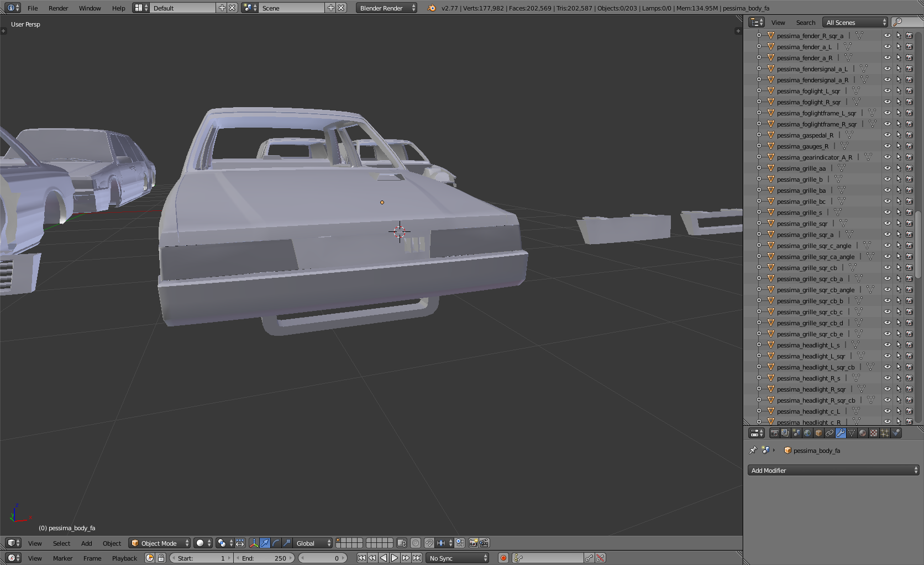The width and height of the screenshot is (924, 565).
Task: Hide pessima_grille_aa using its eye icon
Action: click(x=888, y=168)
